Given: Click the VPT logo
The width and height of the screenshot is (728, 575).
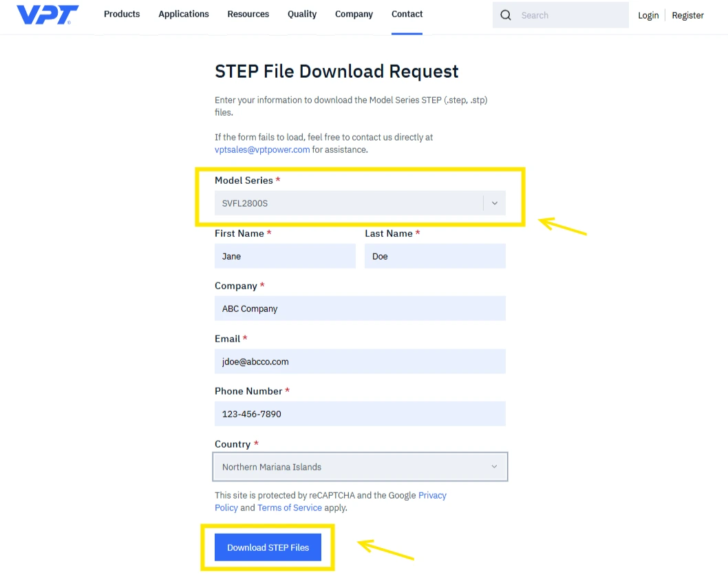Looking at the screenshot, I should tap(45, 14).
